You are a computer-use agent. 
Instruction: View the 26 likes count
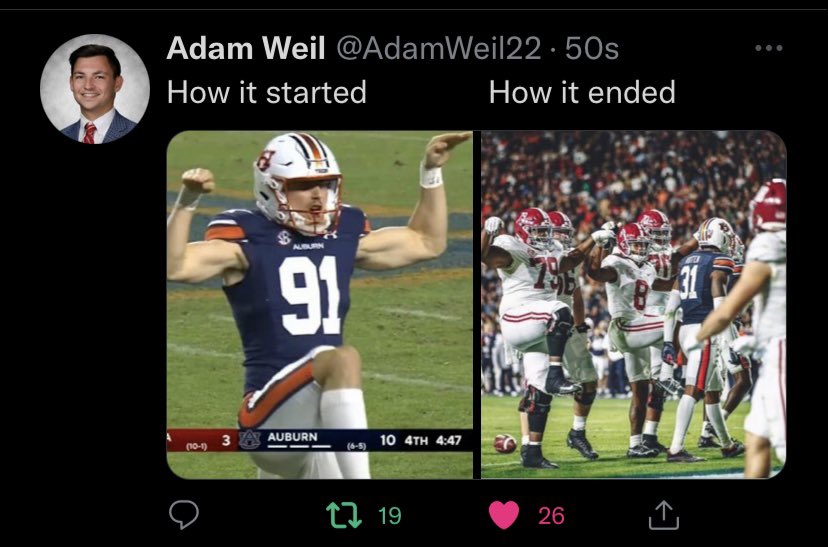551,515
